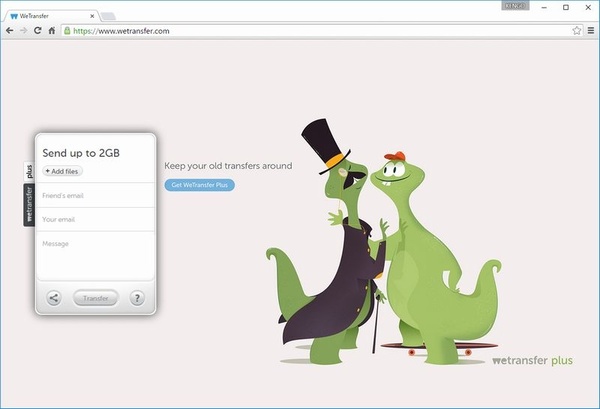Click the wetransfer plus logo

(532, 360)
